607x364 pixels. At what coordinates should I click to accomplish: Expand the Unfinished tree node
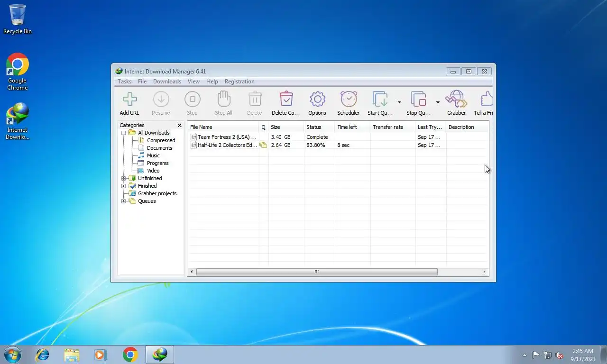124,178
